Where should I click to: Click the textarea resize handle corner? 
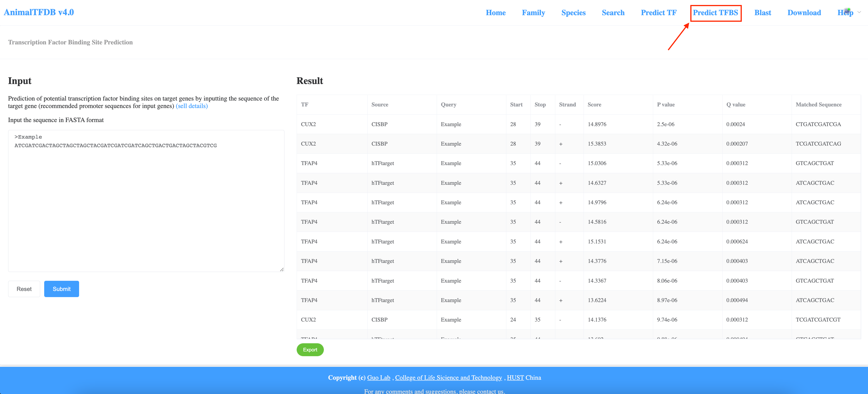point(282,269)
